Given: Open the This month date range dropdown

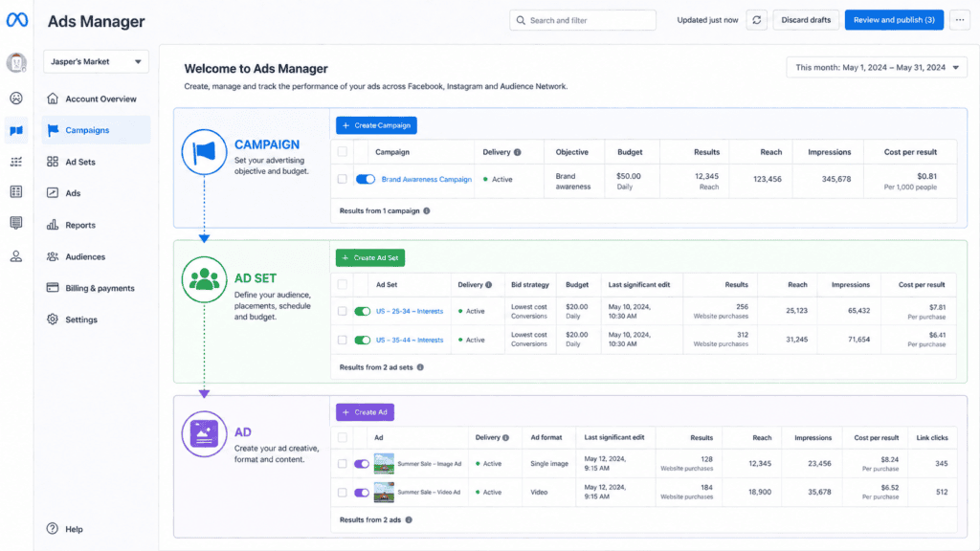Looking at the screenshot, I should pyautogui.click(x=877, y=68).
